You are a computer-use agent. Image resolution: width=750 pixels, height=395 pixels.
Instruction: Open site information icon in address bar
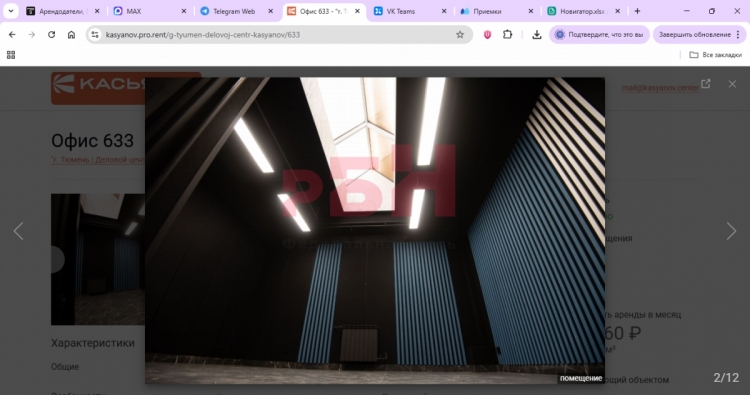tap(95, 34)
